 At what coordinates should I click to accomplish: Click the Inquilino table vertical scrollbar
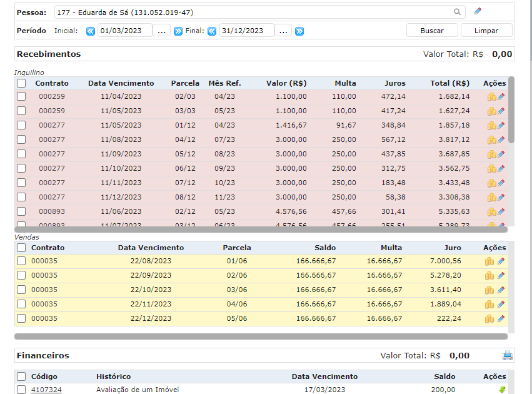pyautogui.click(x=511, y=110)
